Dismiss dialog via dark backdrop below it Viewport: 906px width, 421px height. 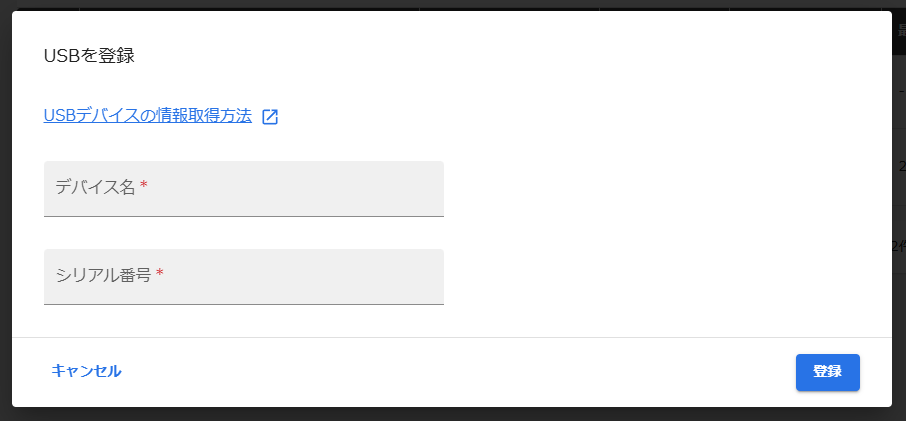click(x=453, y=414)
